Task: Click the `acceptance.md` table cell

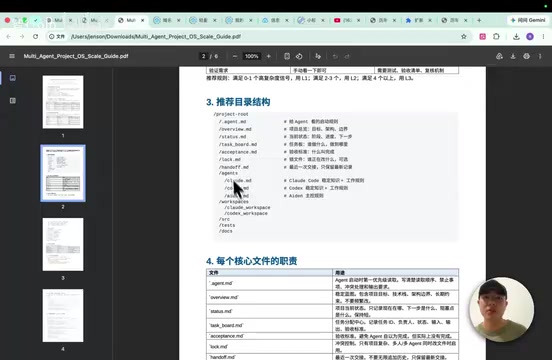Action: click(x=269, y=336)
